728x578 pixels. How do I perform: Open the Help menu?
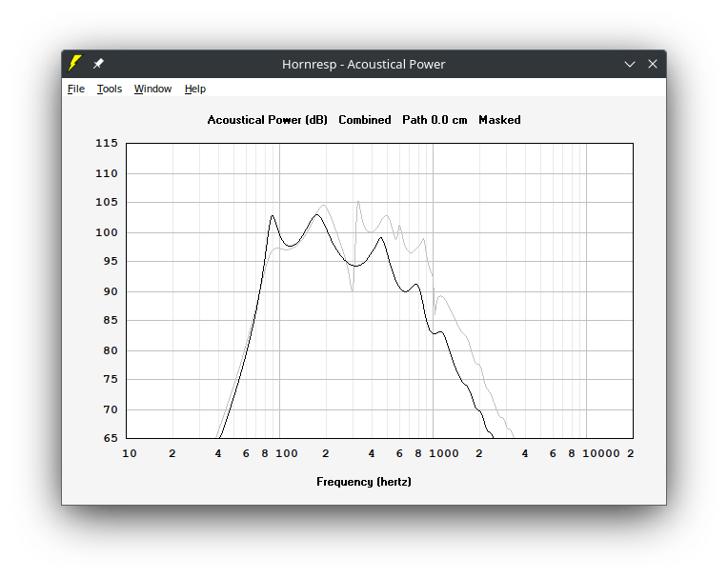pos(195,89)
